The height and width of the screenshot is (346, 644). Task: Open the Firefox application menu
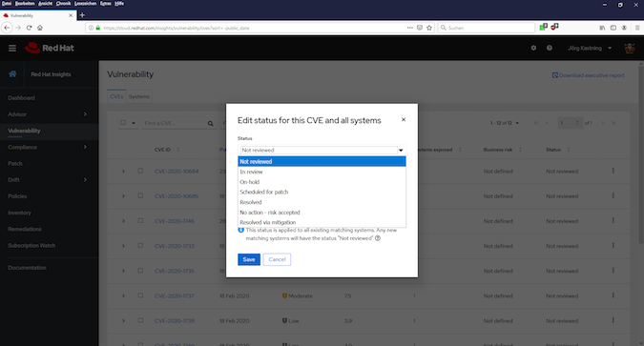pyautogui.click(x=637, y=28)
